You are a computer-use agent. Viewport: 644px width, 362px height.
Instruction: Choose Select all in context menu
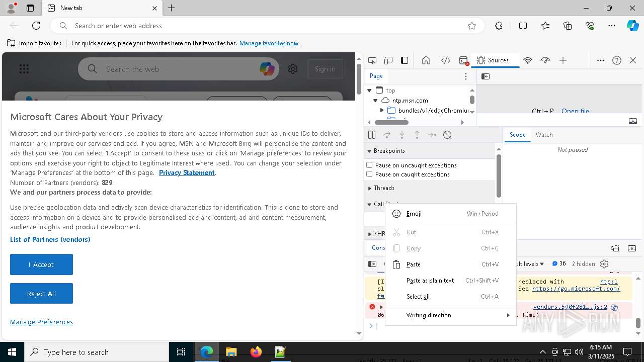[451, 297]
